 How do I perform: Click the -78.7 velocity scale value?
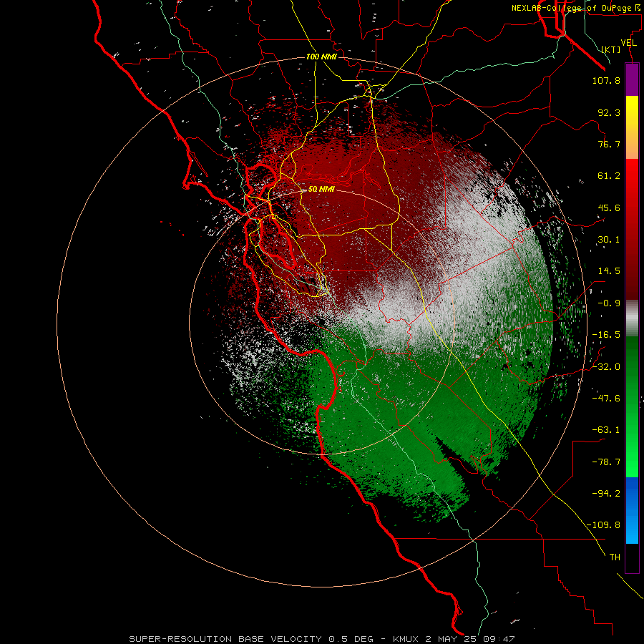point(606,462)
